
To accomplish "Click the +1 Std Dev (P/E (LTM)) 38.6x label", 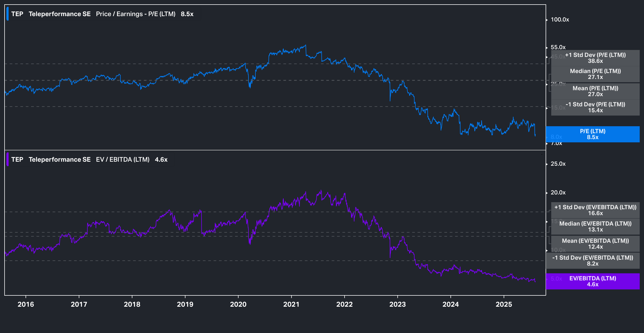I will coord(595,58).
